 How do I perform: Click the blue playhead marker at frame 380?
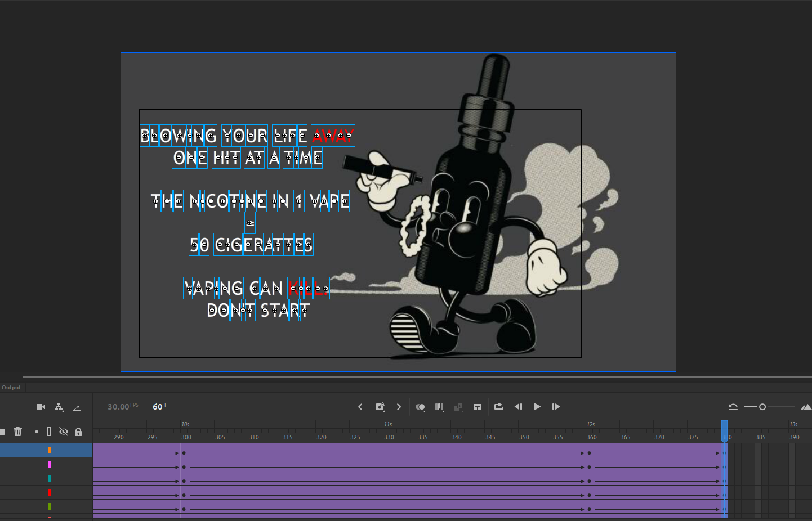pyautogui.click(x=725, y=430)
